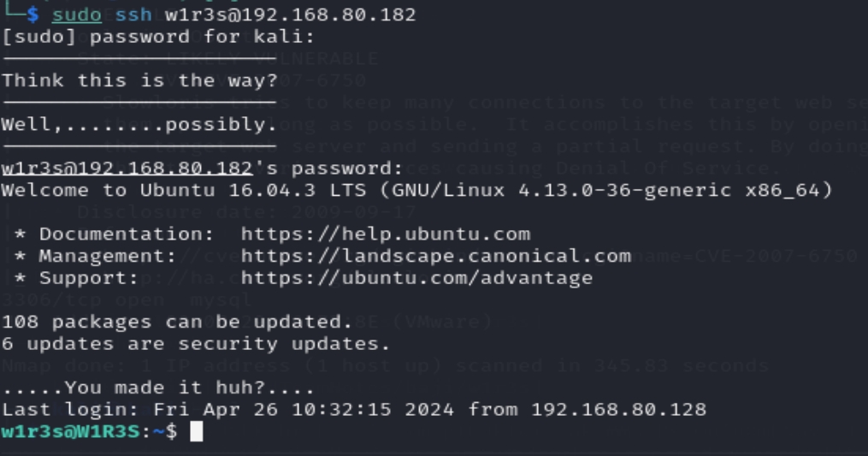
Task: Click the underlined w1r3s@192.168.80.182 password prompt
Action: click(127, 169)
